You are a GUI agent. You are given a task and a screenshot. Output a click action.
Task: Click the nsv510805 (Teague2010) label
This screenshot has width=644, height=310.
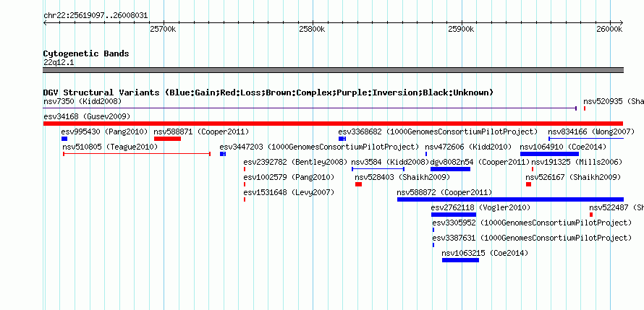(x=110, y=147)
